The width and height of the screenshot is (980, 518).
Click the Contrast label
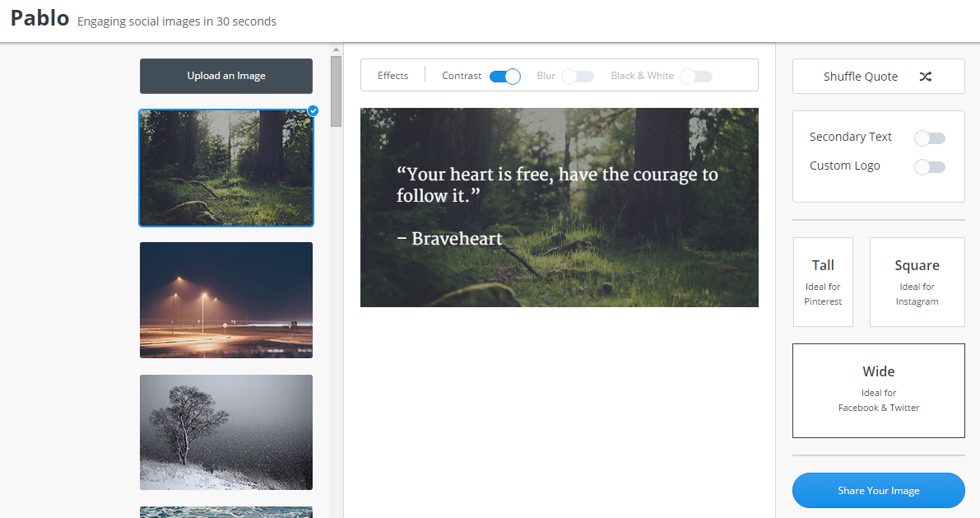coord(462,76)
